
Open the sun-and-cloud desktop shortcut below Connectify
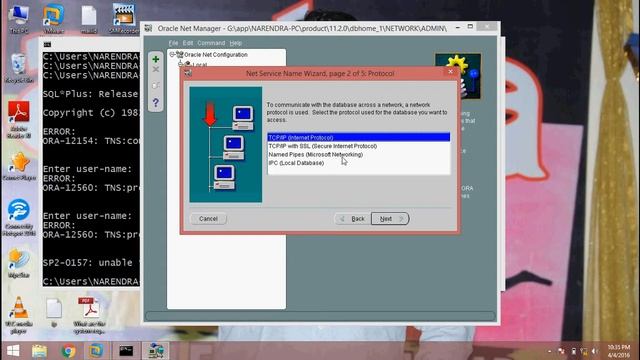coord(19,263)
